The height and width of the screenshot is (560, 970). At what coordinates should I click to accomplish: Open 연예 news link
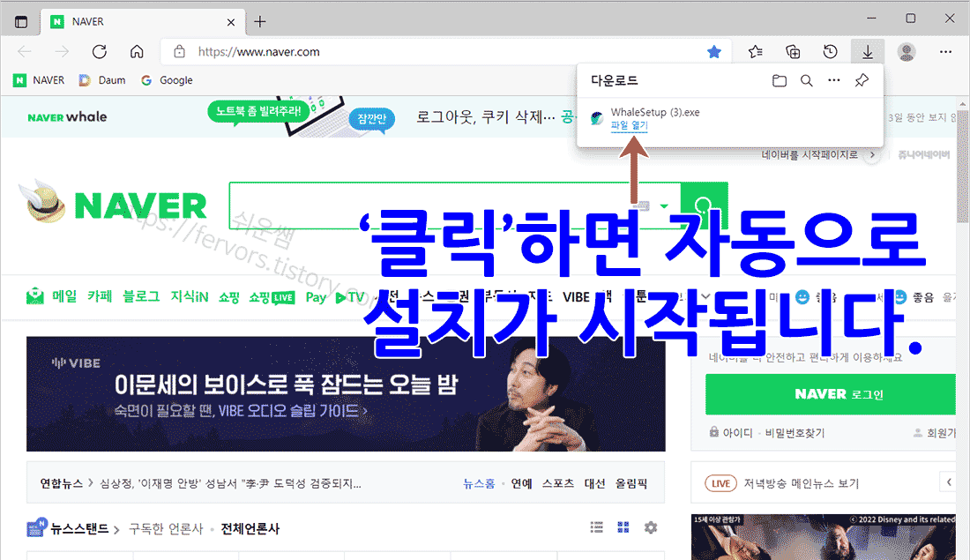(521, 484)
